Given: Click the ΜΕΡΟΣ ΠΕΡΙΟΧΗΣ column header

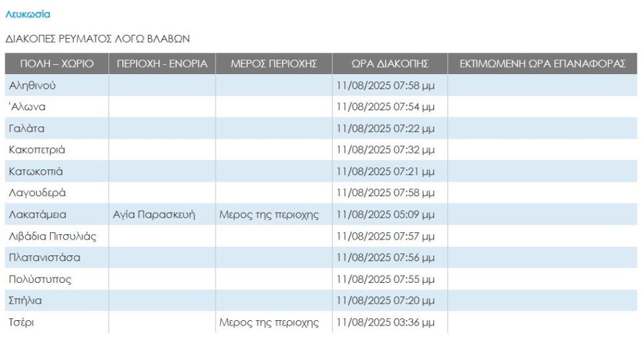Looking at the screenshot, I should click(274, 64).
